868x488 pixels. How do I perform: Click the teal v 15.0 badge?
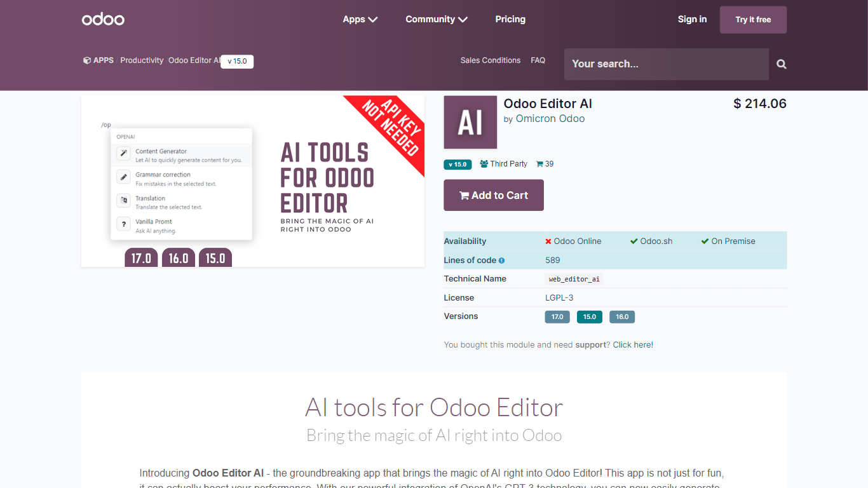458,164
